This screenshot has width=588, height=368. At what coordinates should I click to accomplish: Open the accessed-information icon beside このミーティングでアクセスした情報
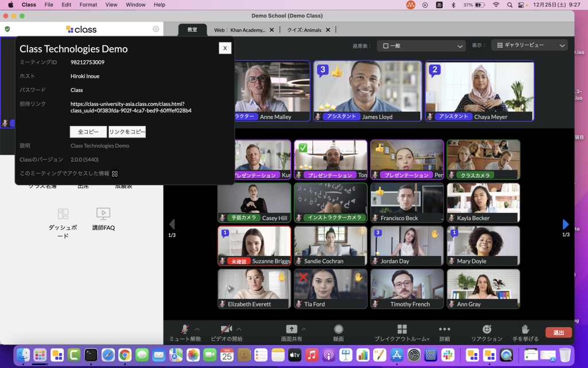(x=115, y=174)
